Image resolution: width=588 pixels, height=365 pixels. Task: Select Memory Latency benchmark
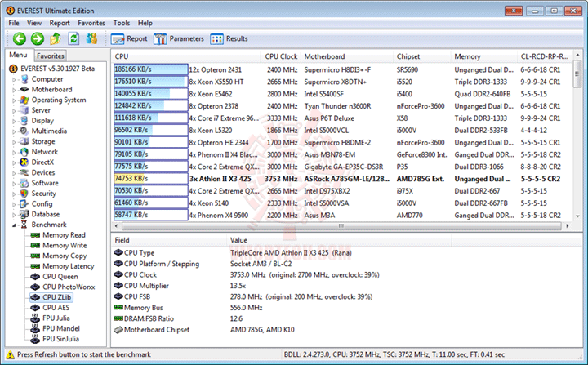69,266
